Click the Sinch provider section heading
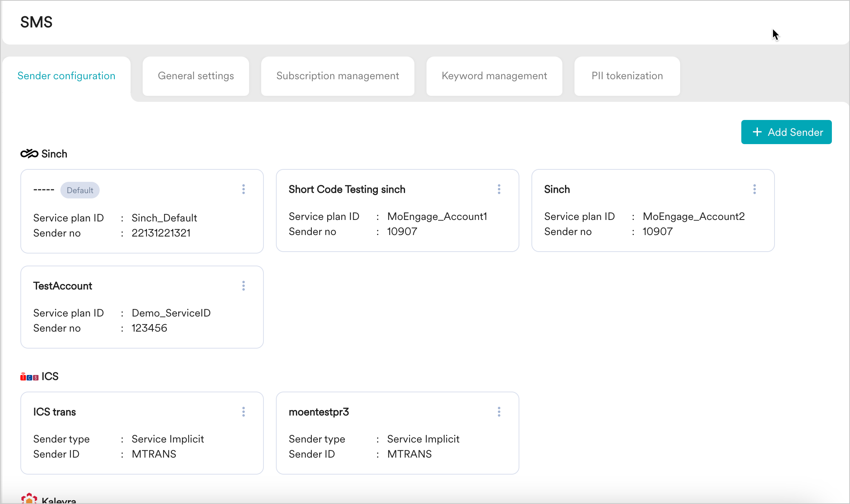This screenshot has width=850, height=504. 54,154
